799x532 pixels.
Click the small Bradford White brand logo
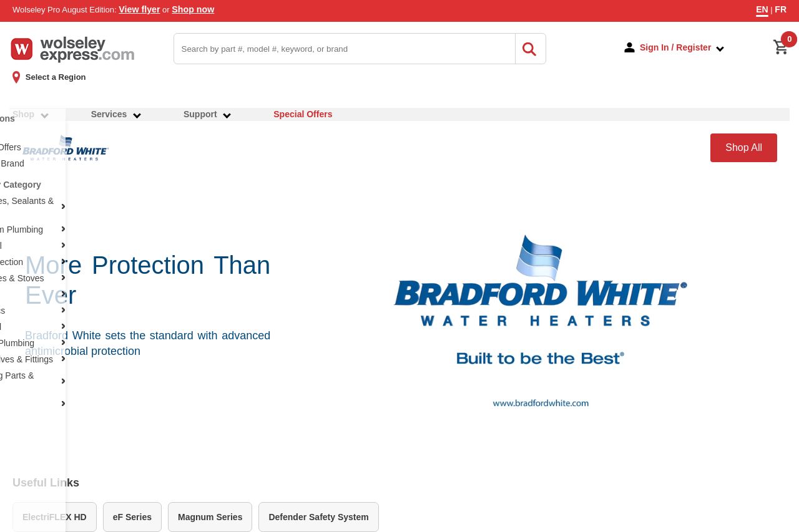[66, 148]
